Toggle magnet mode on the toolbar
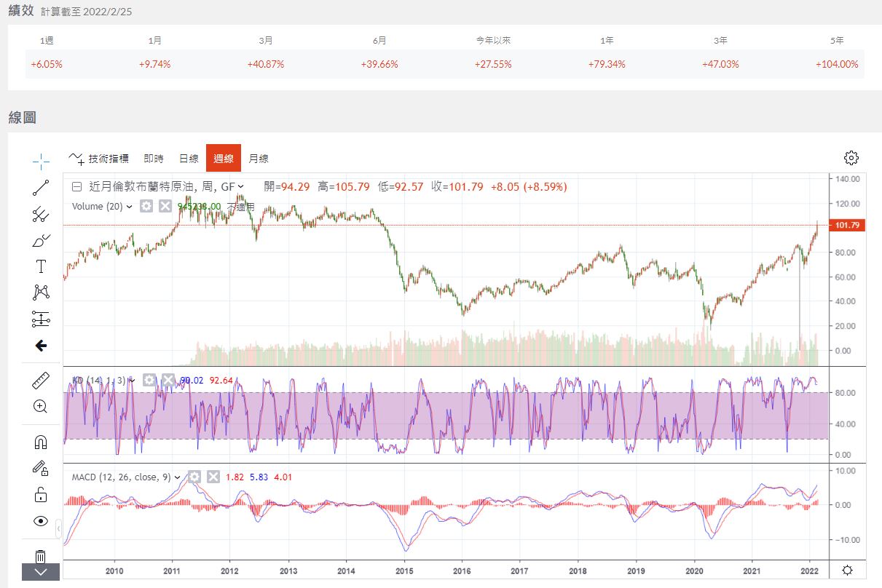882x588 pixels. (41, 442)
